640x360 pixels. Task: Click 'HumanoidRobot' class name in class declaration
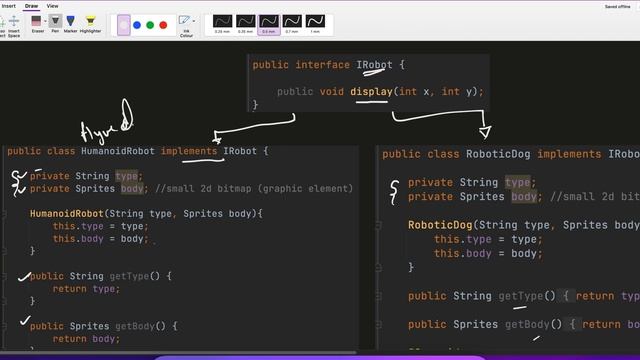click(118, 151)
